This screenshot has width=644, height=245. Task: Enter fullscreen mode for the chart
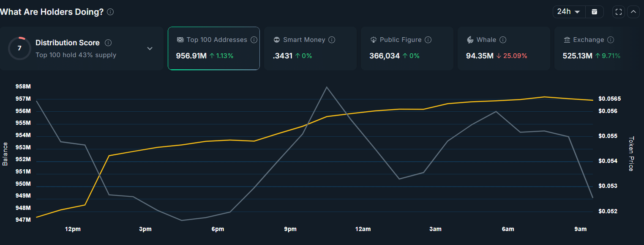point(619,12)
